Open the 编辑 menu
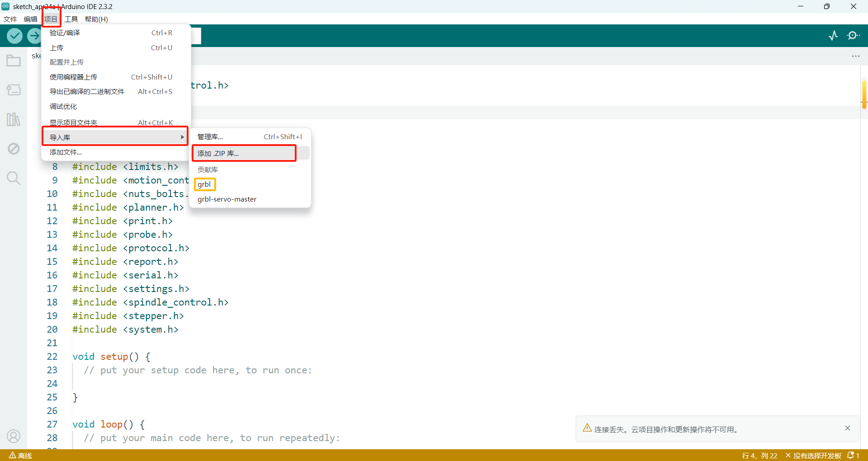Screen dimensions: 868x461 coord(30,19)
